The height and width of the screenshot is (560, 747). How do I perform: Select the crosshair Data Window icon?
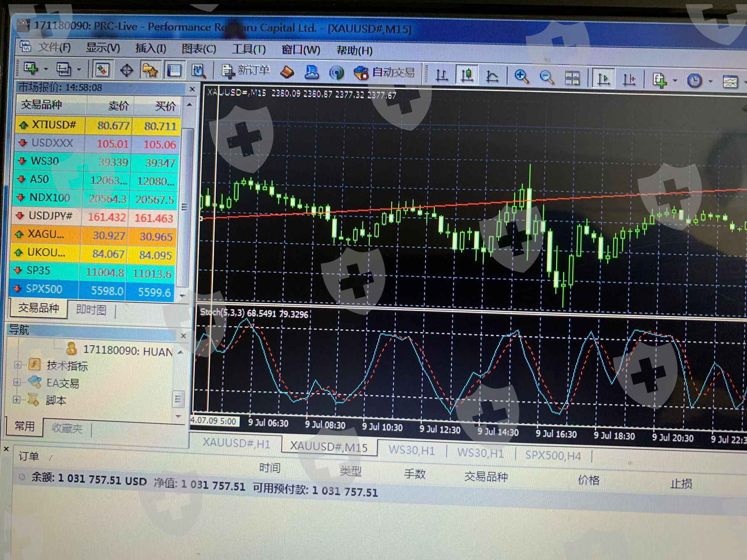click(x=126, y=70)
